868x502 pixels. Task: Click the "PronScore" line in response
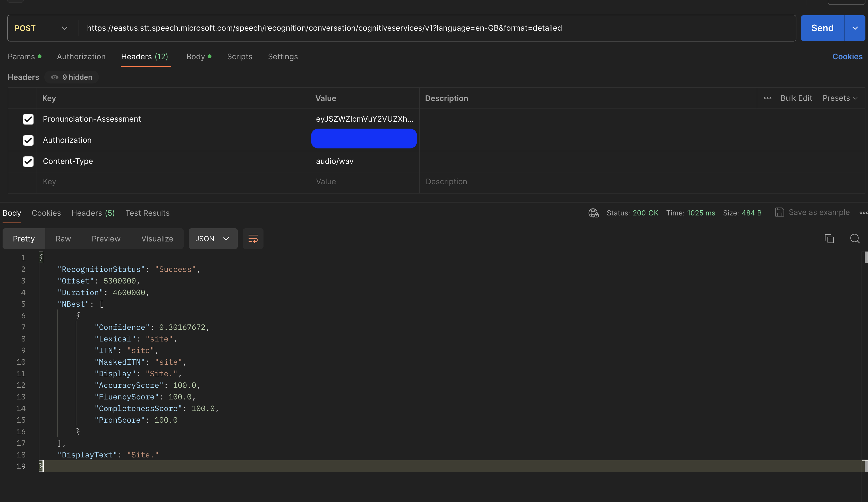136,420
